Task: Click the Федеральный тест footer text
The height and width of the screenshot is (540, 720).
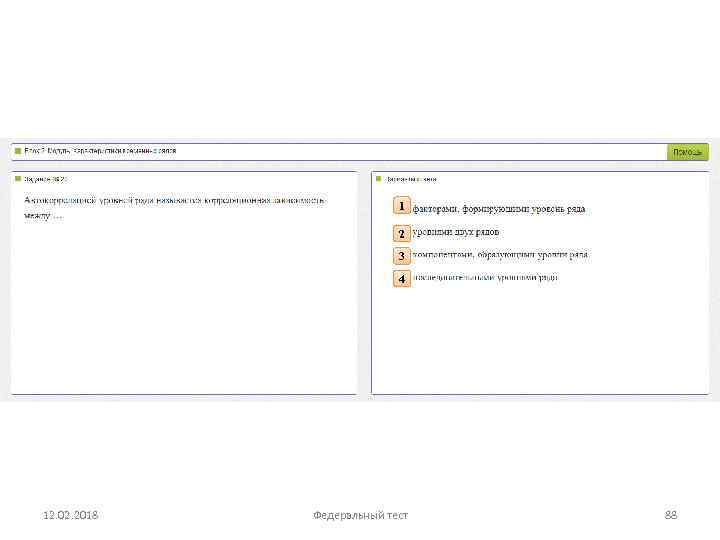Action: point(360,515)
